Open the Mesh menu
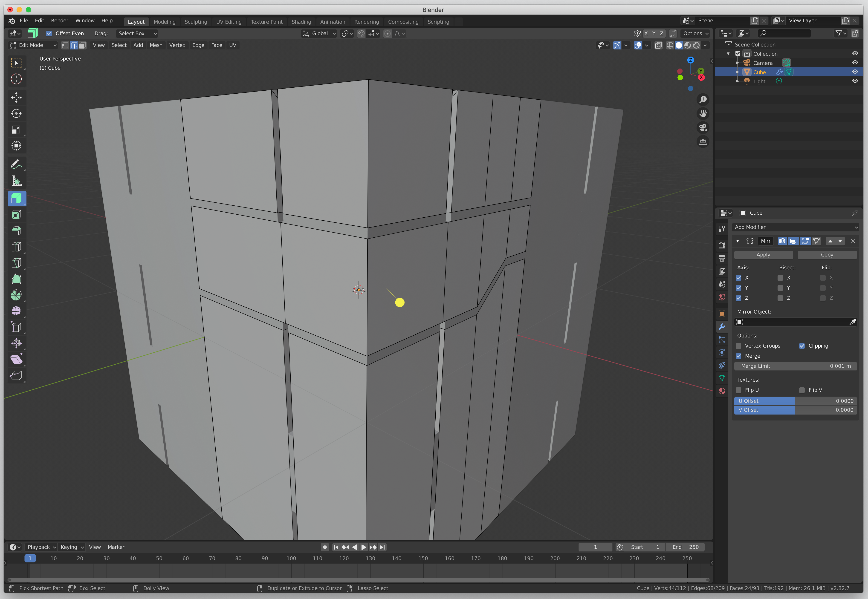868x599 pixels. (156, 45)
